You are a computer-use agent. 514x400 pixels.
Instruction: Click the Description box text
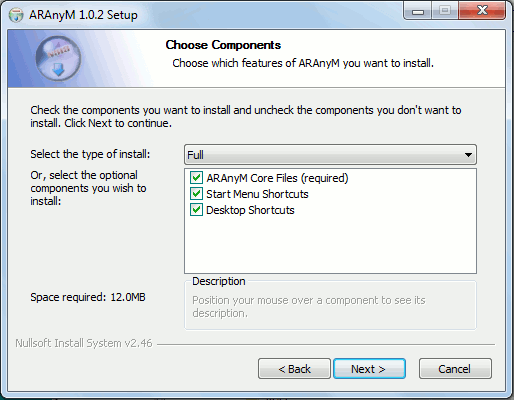pyautogui.click(x=309, y=307)
